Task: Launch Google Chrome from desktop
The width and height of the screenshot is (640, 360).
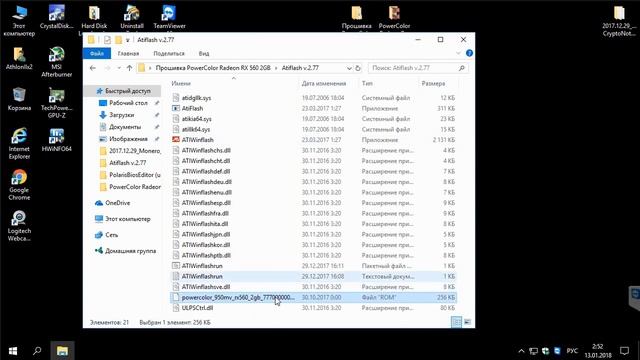Action: coord(19,185)
